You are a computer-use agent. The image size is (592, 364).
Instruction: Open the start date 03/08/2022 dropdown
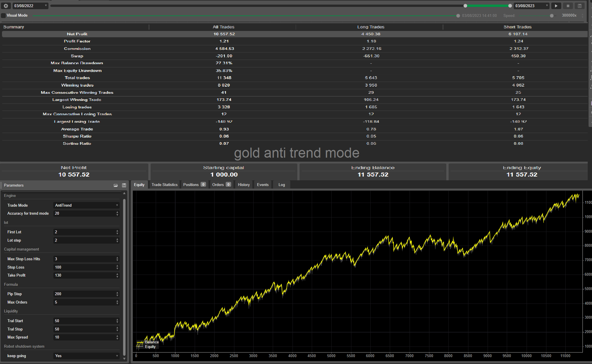[x=30, y=6]
